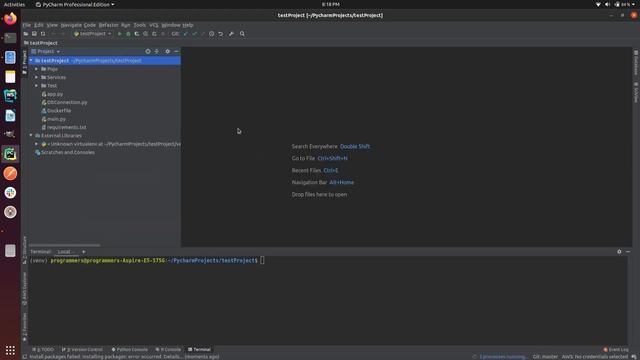Expand the Unknown virtualenv node arrow

point(37,144)
